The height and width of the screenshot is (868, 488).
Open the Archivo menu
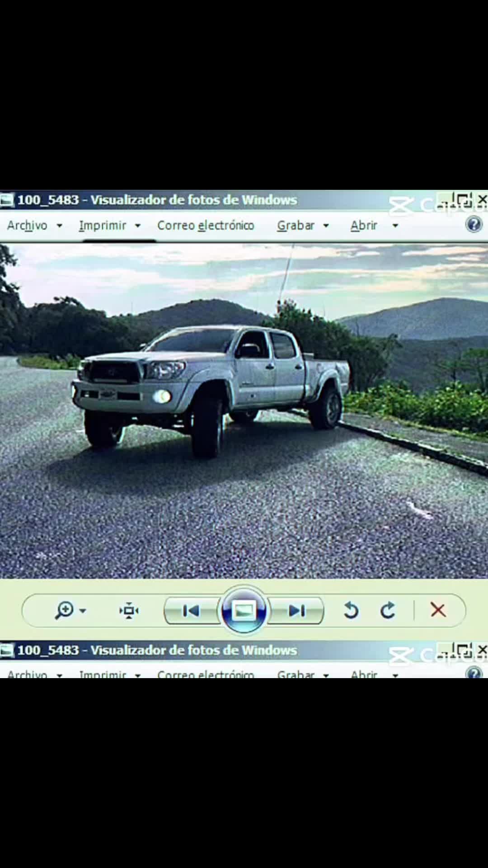point(27,225)
